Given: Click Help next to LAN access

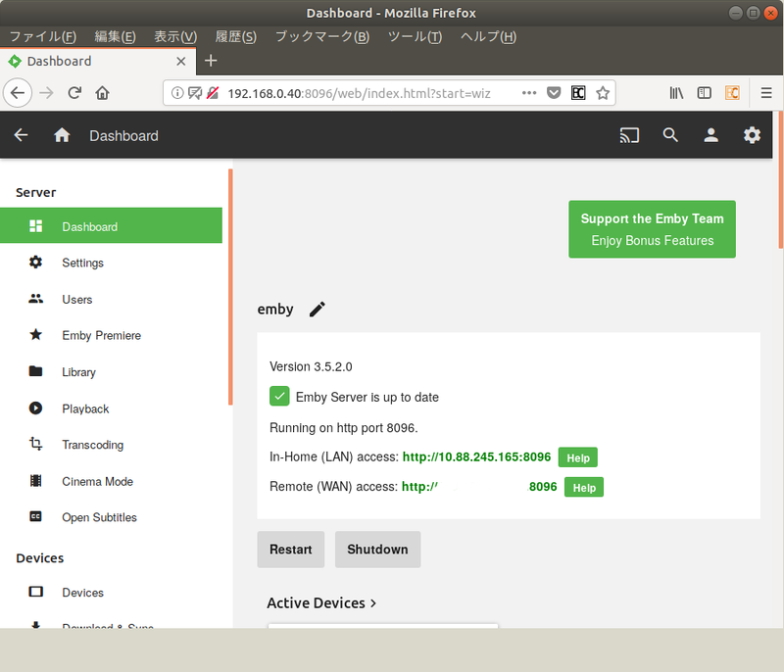Looking at the screenshot, I should [578, 457].
